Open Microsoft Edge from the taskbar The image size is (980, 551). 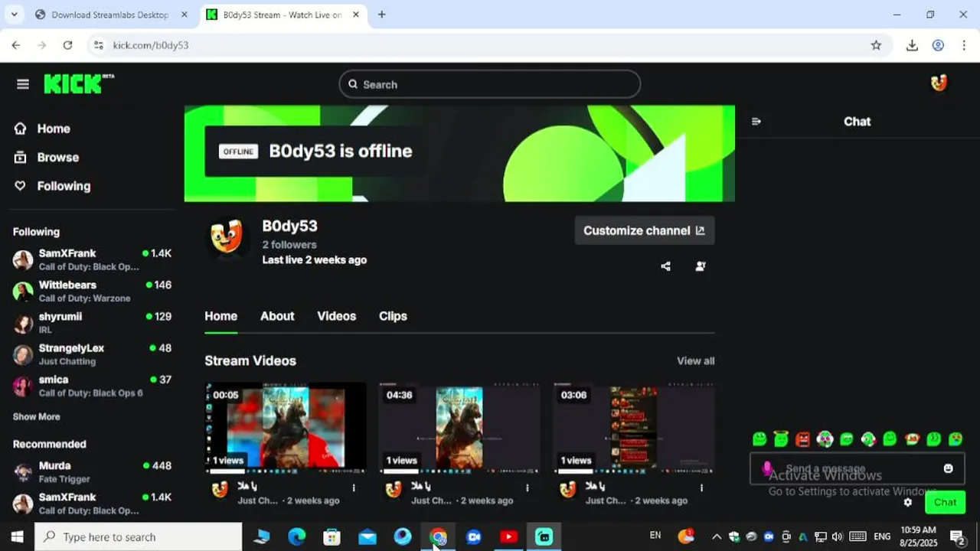tap(296, 537)
